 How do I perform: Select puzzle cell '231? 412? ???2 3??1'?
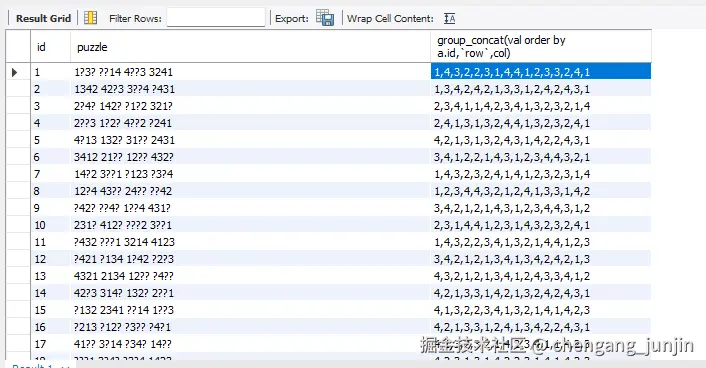pyautogui.click(x=250, y=225)
